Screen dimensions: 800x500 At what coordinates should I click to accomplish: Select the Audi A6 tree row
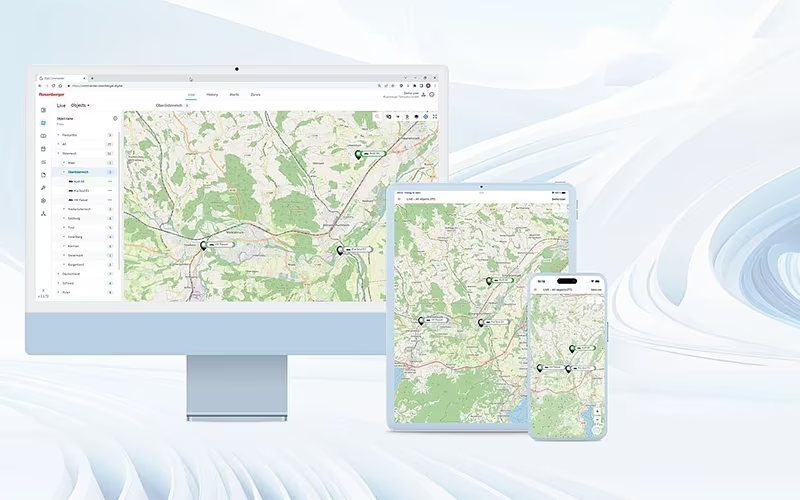85,182
